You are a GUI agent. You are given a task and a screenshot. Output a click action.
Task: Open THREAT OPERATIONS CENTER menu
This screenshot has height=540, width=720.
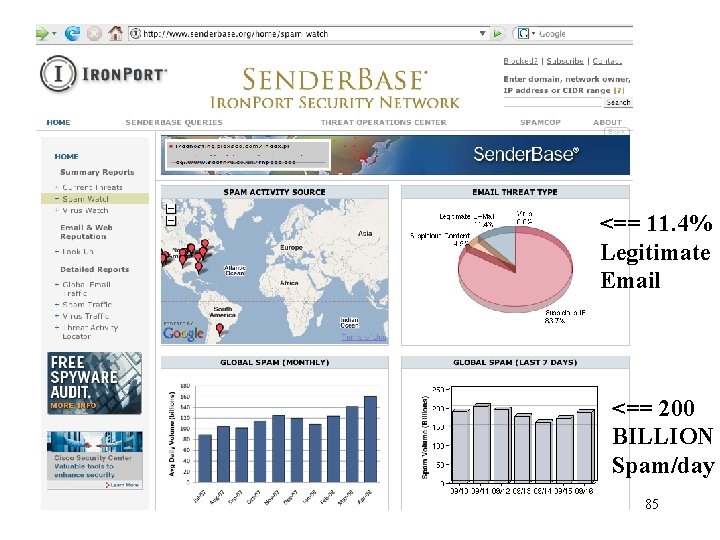(383, 122)
